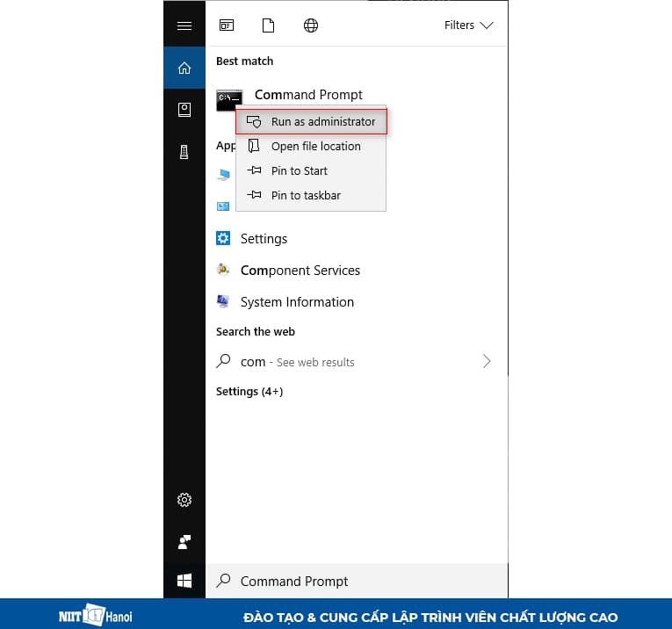Select the Command Prompt best match title
The image size is (672, 629).
[x=308, y=94]
